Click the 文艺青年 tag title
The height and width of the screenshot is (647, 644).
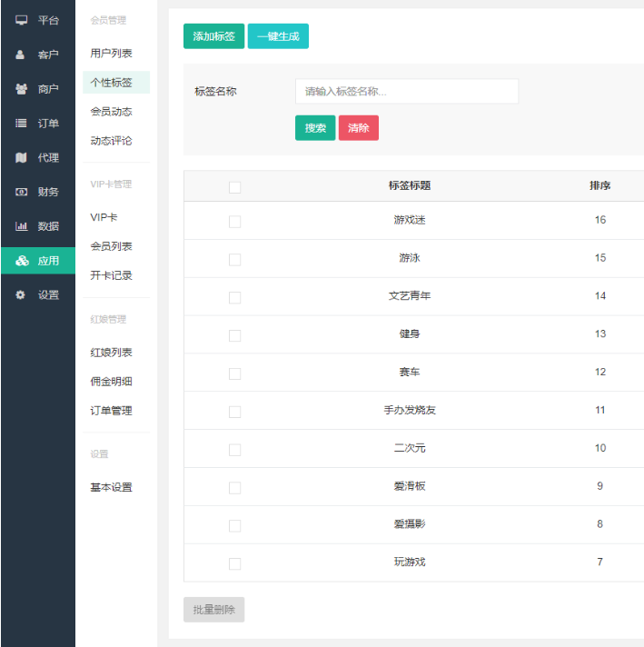point(410,296)
